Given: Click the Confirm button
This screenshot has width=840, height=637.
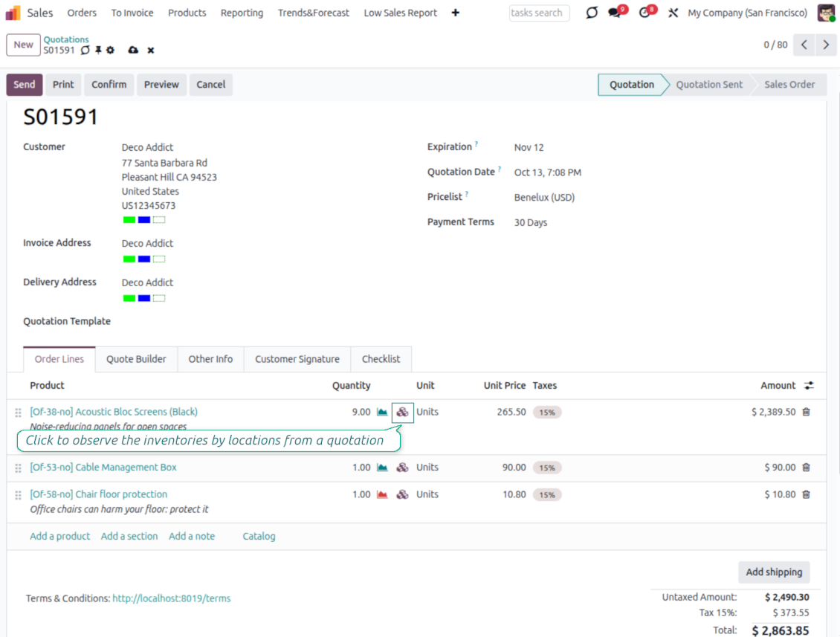Looking at the screenshot, I should tap(109, 84).
